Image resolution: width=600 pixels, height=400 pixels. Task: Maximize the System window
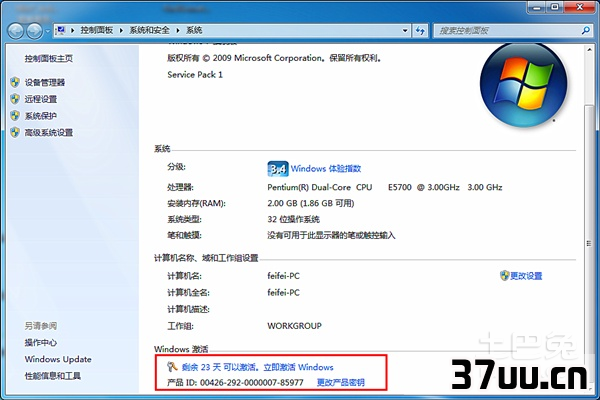click(x=555, y=7)
